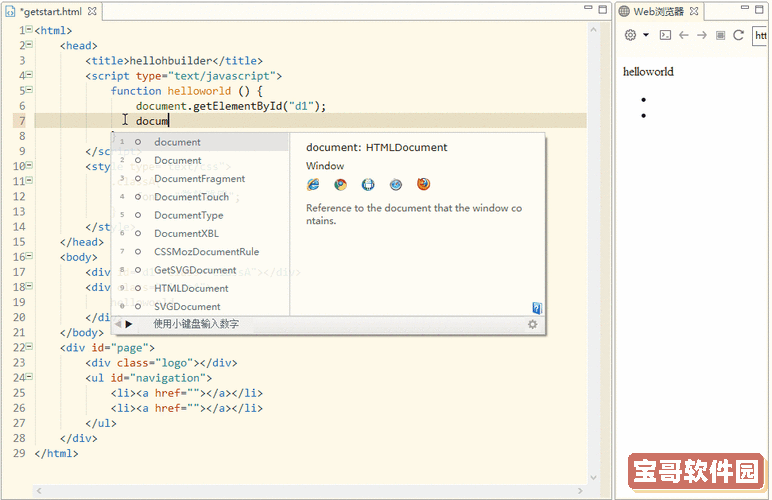Viewport: 772px width, 500px height.
Task: Minimize the editor panel
Action: (588, 8)
